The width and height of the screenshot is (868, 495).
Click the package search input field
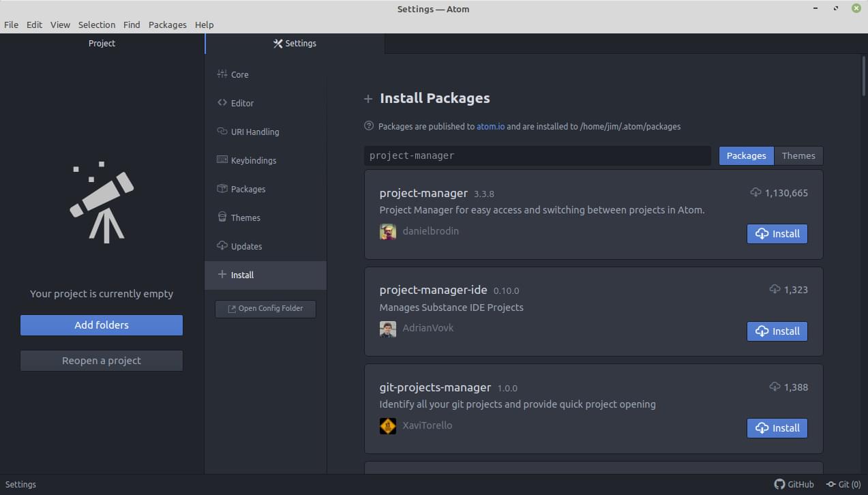[537, 155]
